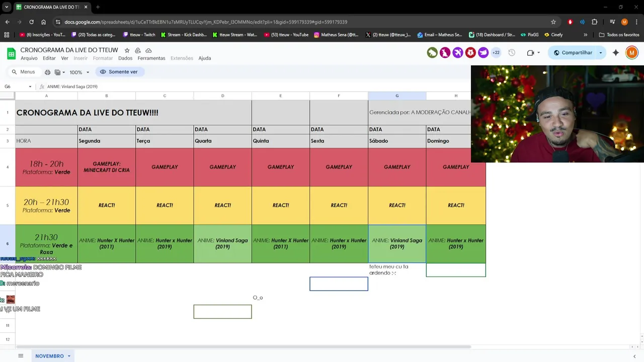Click the magenta kangaroo collaborator avatar
This screenshot has height=362, width=644.
[445, 52]
